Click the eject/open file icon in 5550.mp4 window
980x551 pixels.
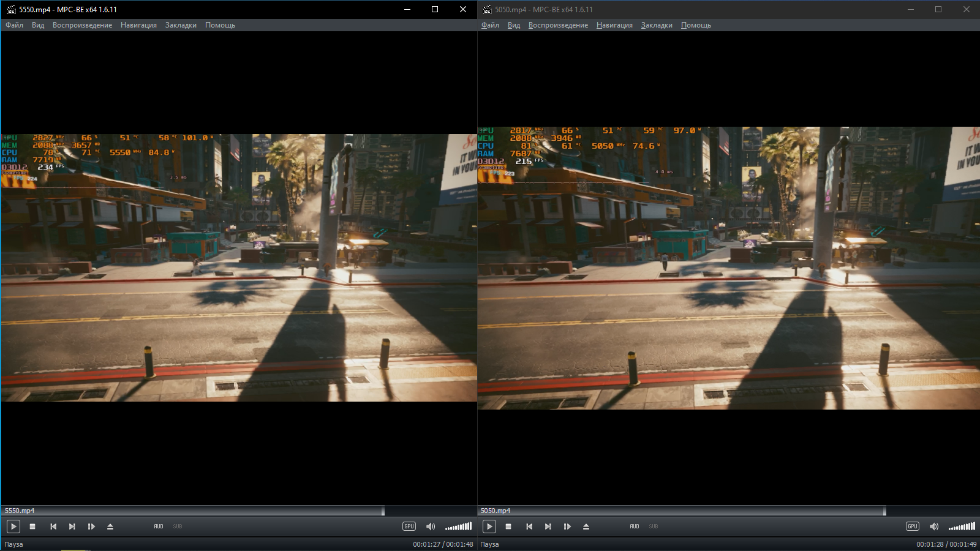pos(110,527)
